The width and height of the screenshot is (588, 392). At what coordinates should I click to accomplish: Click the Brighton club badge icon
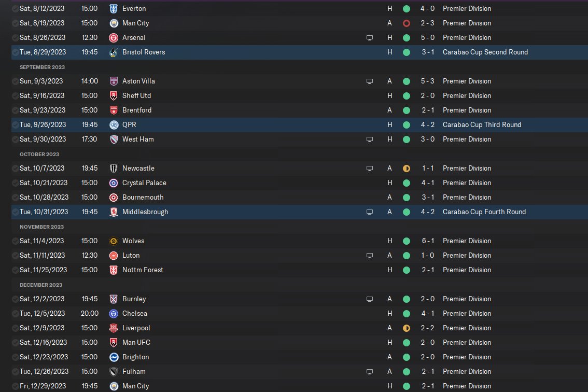pyautogui.click(x=114, y=357)
